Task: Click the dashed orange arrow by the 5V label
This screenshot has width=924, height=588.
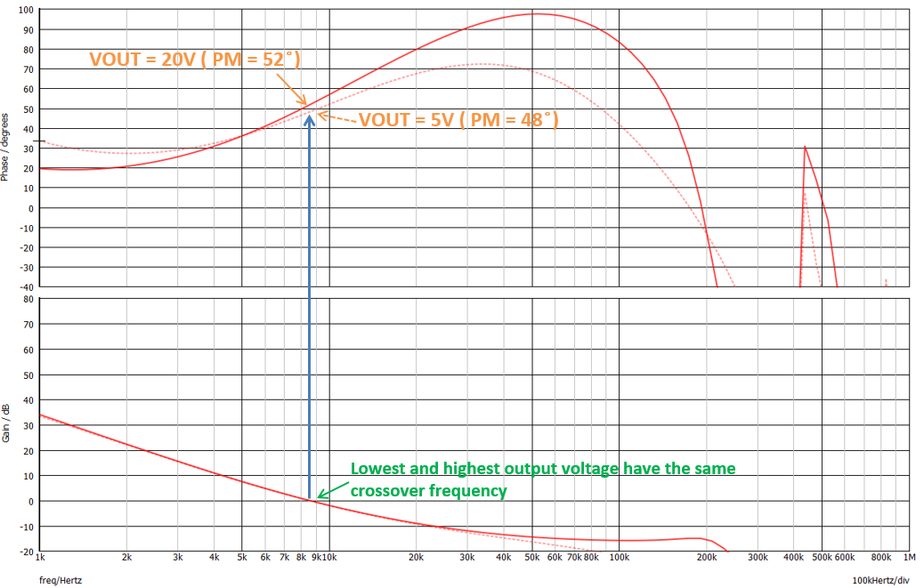Action: pos(337,117)
